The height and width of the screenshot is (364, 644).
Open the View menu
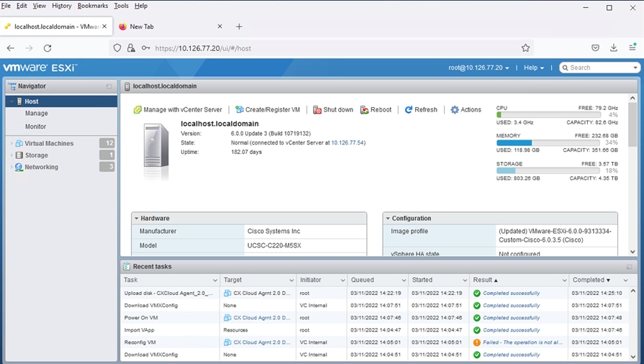click(x=40, y=6)
